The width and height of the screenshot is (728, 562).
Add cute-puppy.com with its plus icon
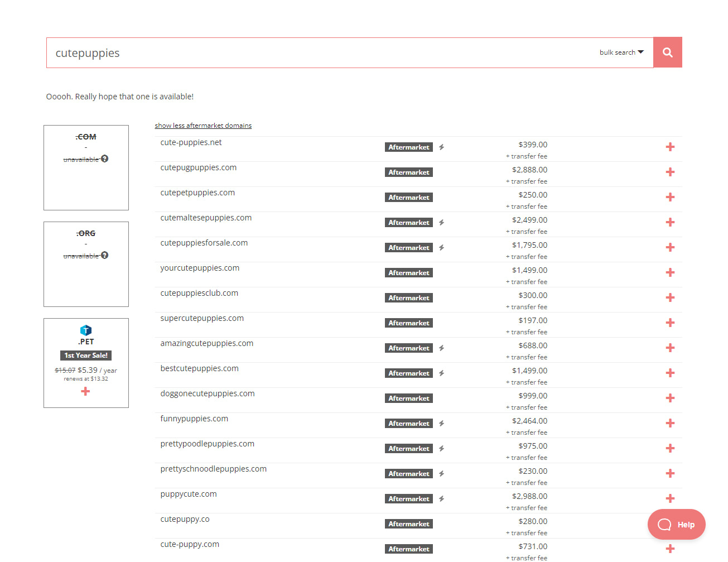click(670, 549)
